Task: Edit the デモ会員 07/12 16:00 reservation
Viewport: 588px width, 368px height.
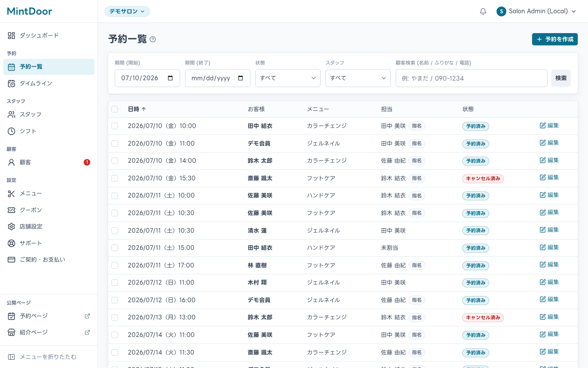Action: pyautogui.click(x=549, y=299)
